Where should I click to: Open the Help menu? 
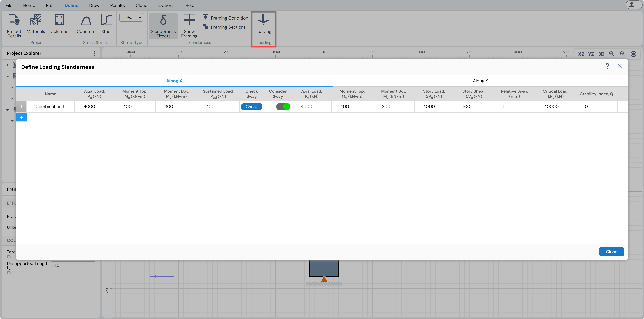(x=190, y=5)
